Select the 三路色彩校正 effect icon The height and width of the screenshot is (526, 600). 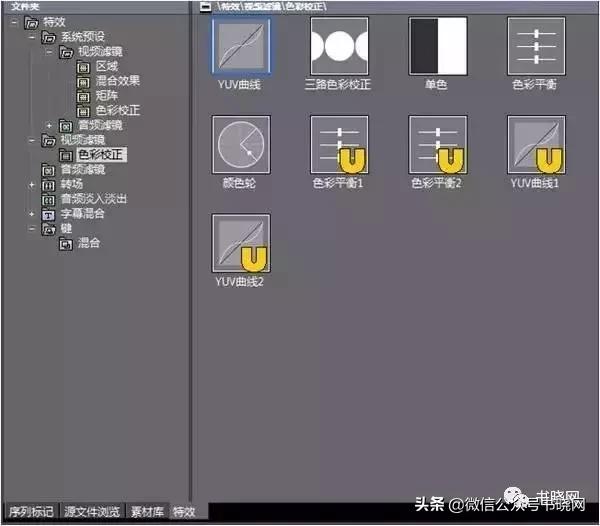pos(339,46)
